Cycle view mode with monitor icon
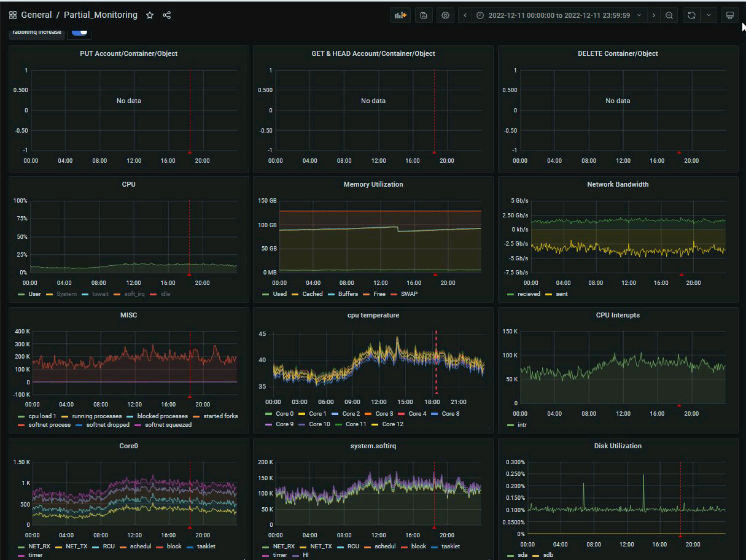 [x=730, y=15]
